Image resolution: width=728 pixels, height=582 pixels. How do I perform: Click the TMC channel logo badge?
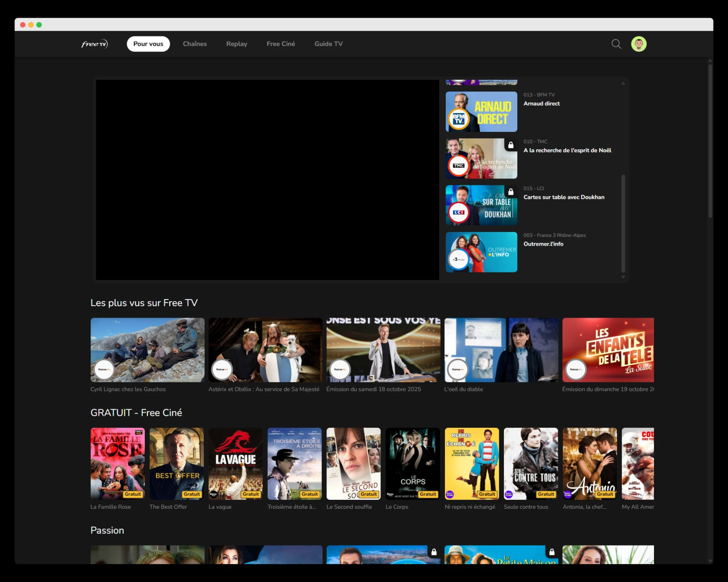pos(459,166)
